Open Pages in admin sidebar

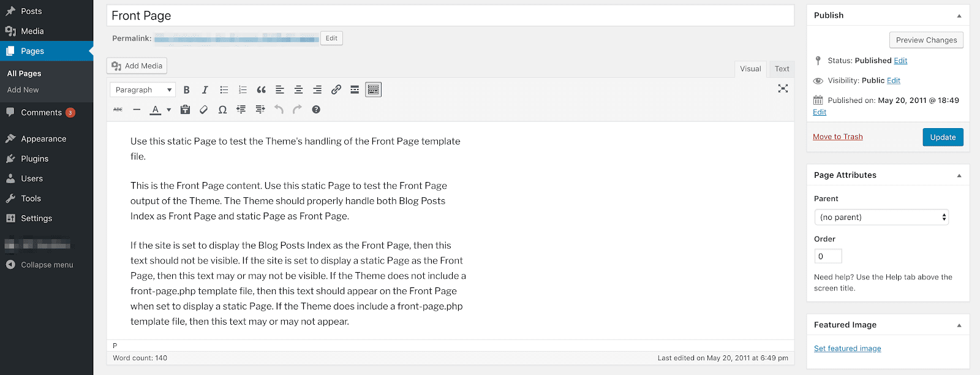click(47, 51)
